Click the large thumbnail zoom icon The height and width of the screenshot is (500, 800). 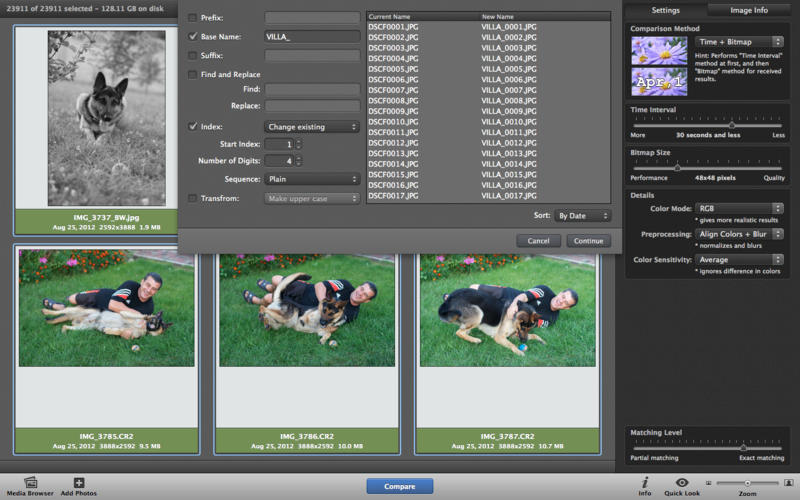click(788, 483)
